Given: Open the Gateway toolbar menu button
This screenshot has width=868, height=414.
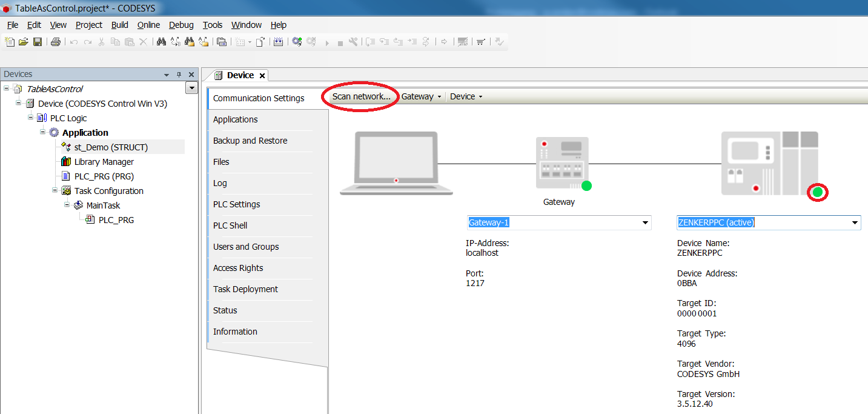Looking at the screenshot, I should (421, 96).
